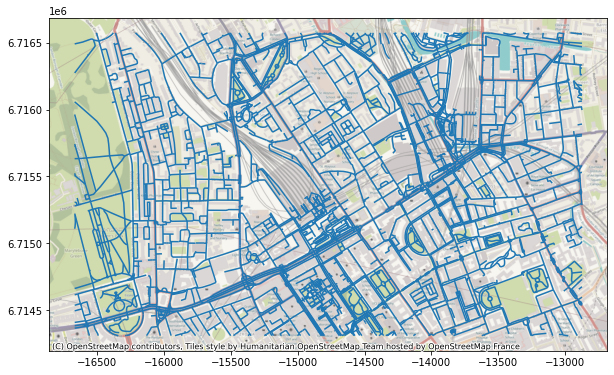Click the −14000 x-axis tick label
Screen dimensions: 614x375
click(x=432, y=362)
